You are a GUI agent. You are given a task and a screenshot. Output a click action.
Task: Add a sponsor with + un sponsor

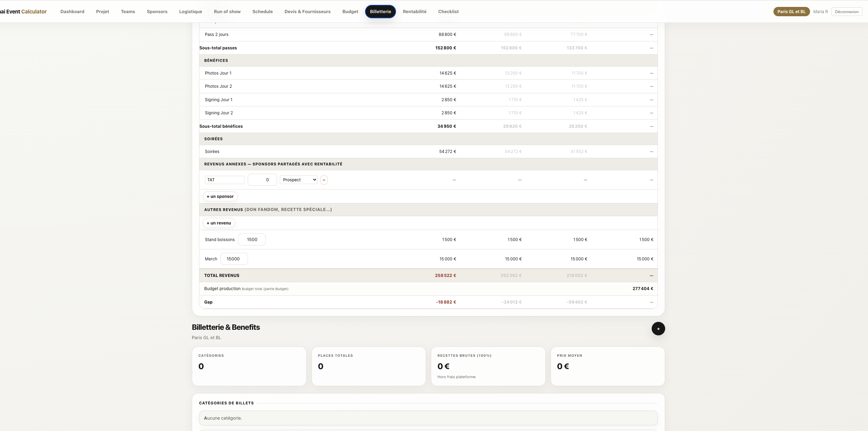(220, 197)
